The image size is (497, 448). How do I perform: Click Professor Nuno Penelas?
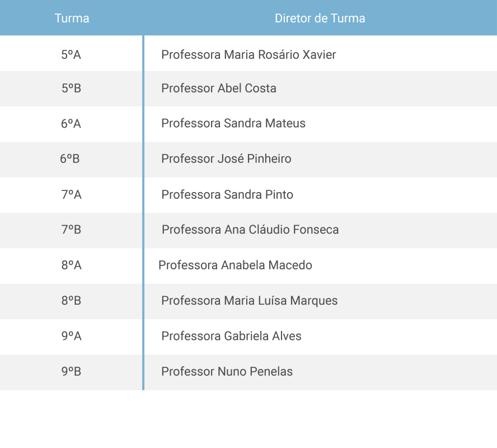coord(227,371)
